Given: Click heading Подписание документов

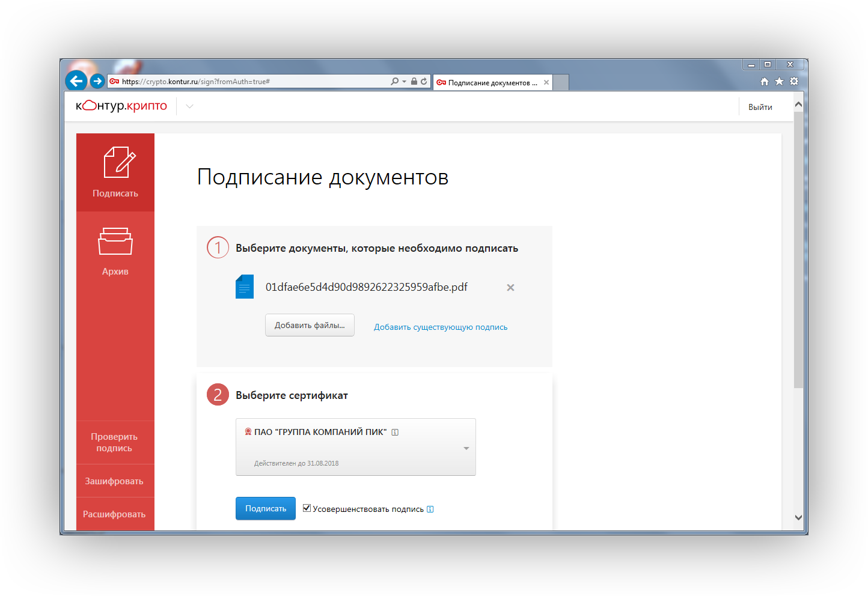Looking at the screenshot, I should tap(323, 177).
